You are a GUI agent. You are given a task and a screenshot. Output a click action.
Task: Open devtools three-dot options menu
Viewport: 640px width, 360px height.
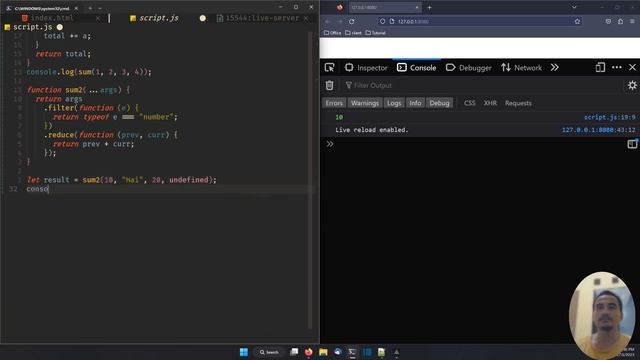[617, 67]
